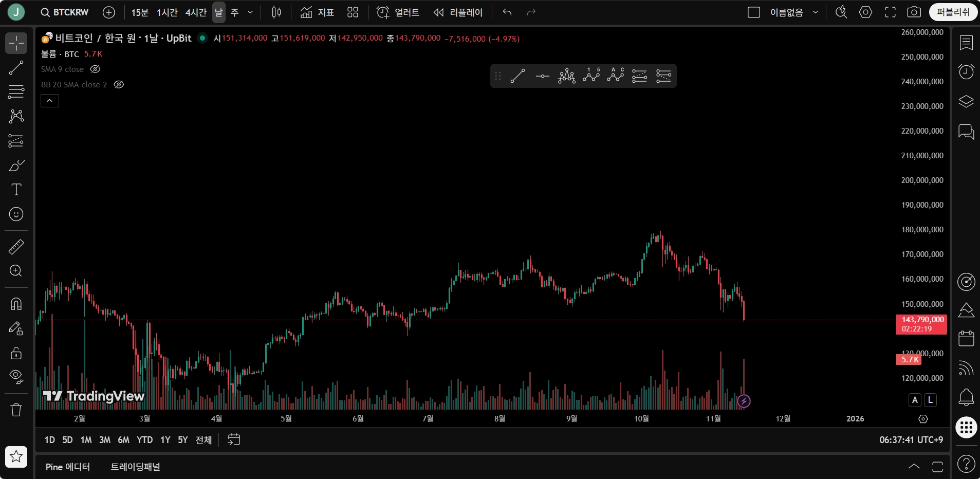Toggle auto scale with the A button
This screenshot has height=479, width=980.
coord(915,400)
